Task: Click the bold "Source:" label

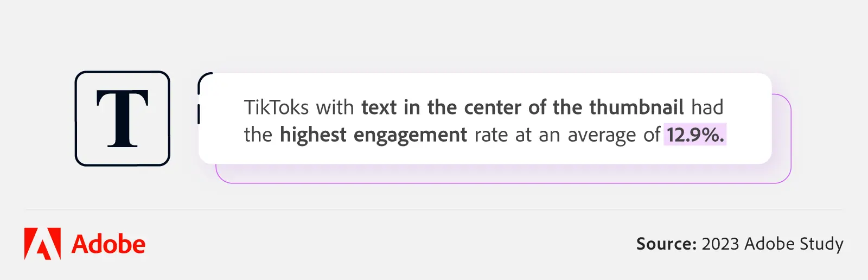Action: (666, 244)
